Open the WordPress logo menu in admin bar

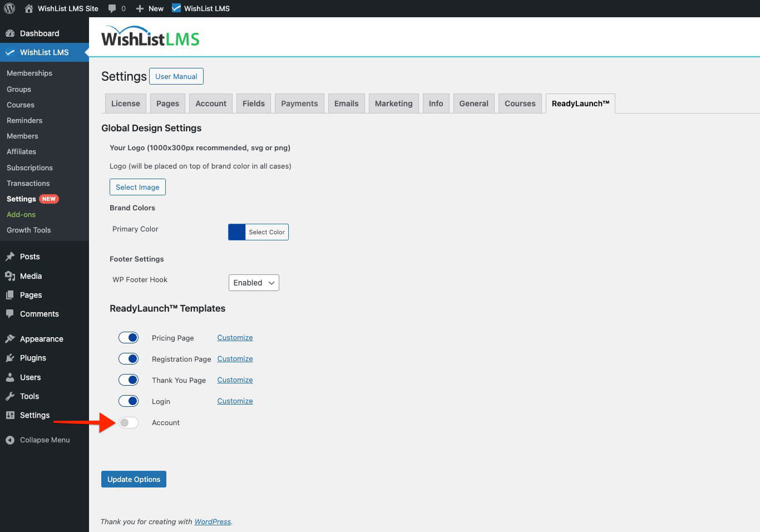click(9, 8)
